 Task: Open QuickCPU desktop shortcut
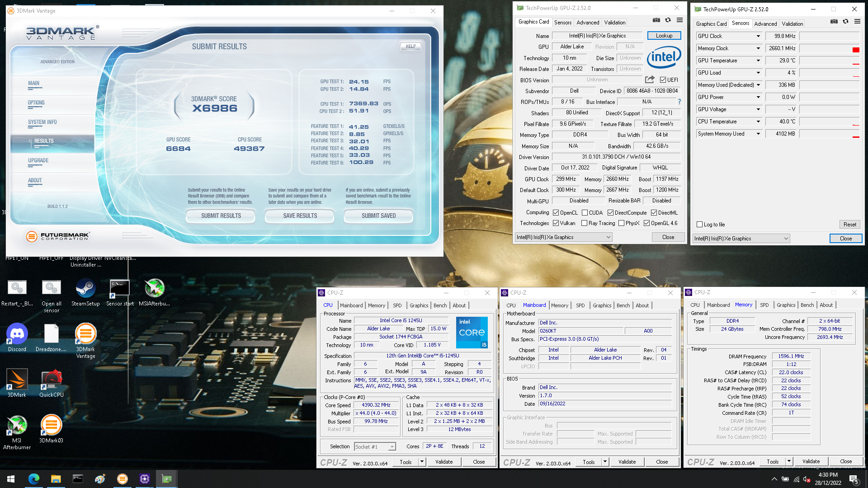pos(52,384)
